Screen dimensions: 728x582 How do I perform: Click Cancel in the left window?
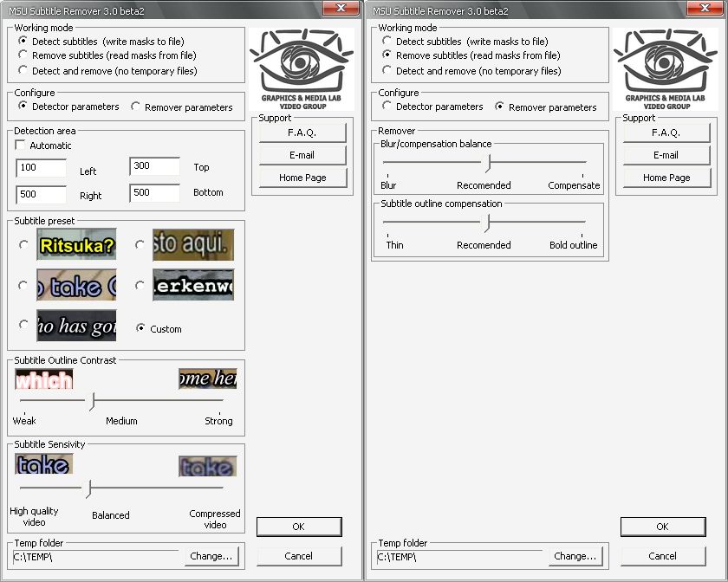click(x=298, y=556)
